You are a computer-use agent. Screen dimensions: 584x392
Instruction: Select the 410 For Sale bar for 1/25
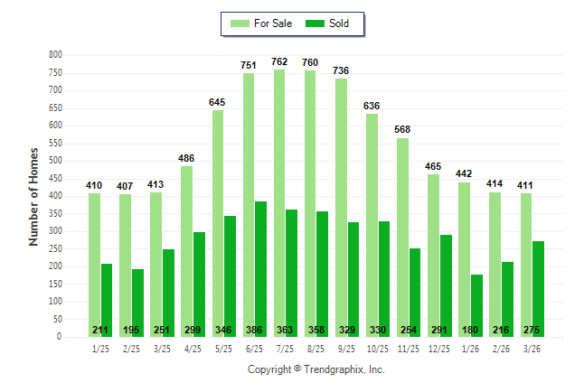coord(95,265)
